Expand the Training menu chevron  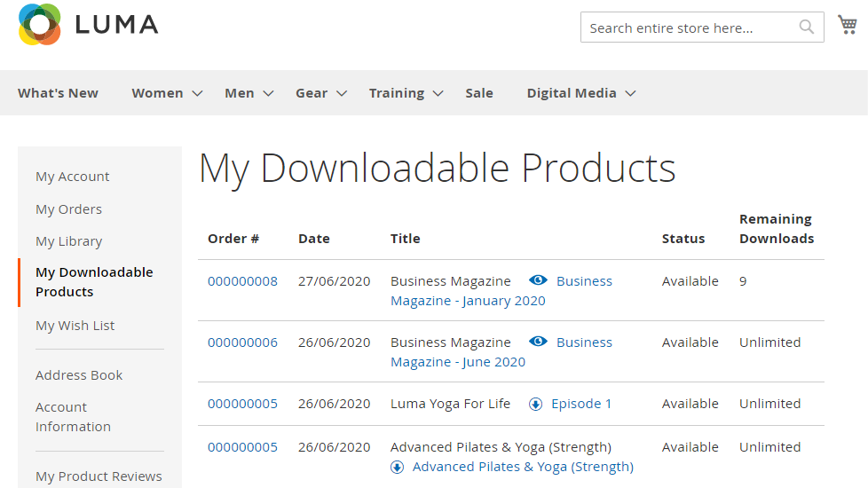pos(438,93)
